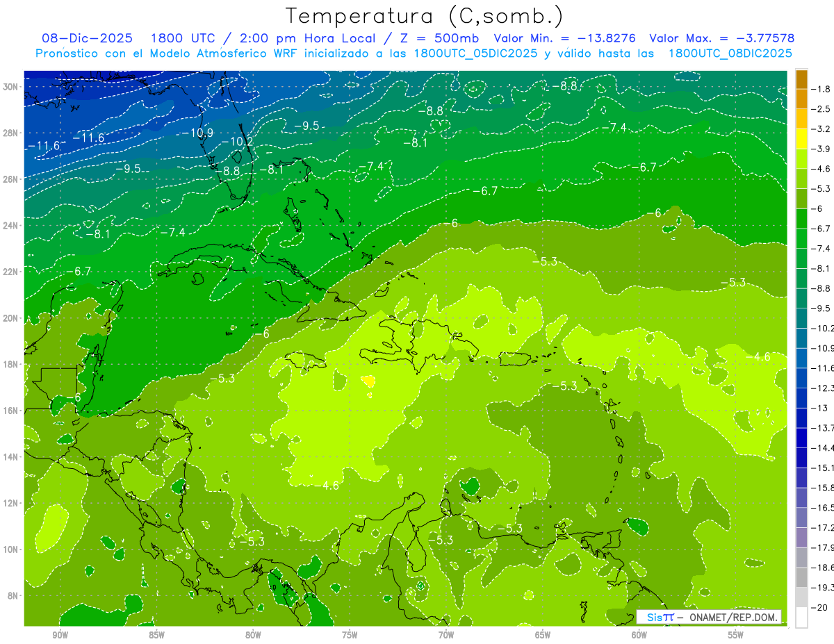Select the 28N latitude axis label

(10, 133)
